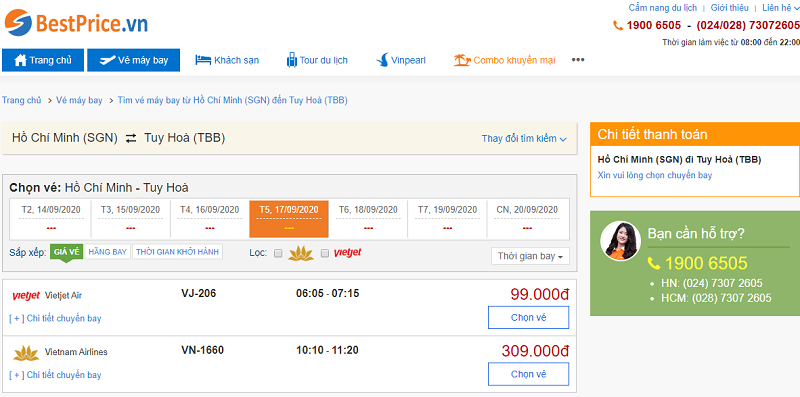Choose the 99.000đ Vietjet ticket with Chọn vé
Viewport: 800px width, 397px height.
(528, 317)
